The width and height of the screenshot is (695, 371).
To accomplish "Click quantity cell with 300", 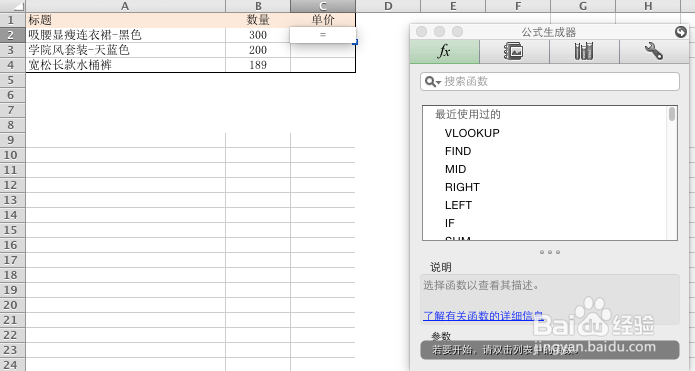I will [258, 35].
